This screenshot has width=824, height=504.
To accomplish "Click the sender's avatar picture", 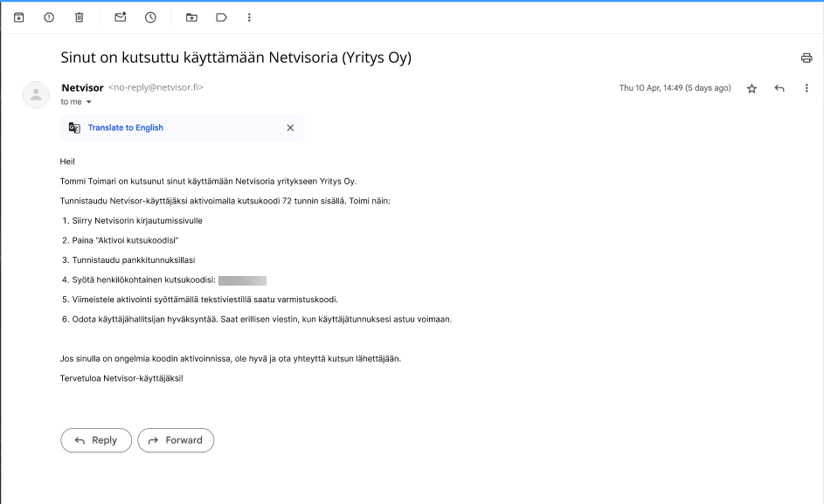I will tap(36, 94).
